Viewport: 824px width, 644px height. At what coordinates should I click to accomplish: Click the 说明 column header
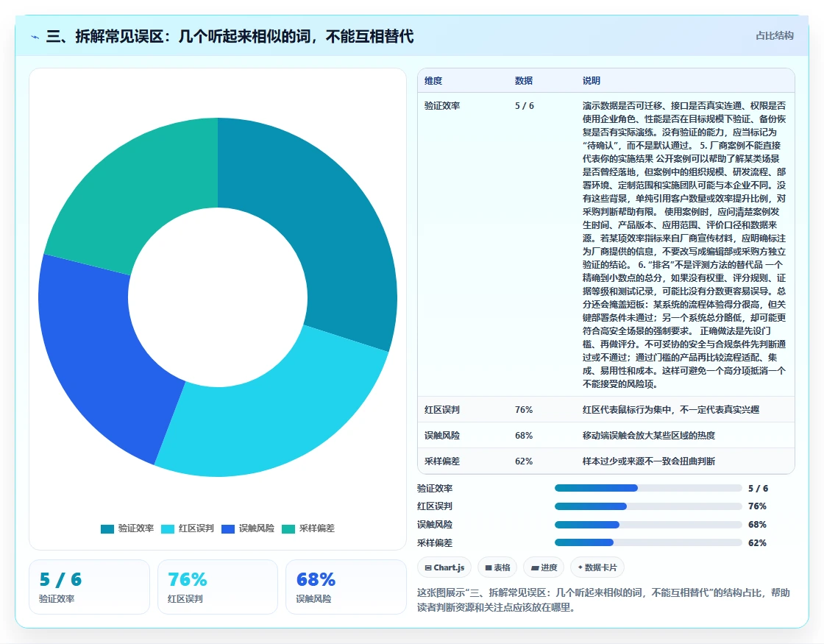tap(592, 81)
